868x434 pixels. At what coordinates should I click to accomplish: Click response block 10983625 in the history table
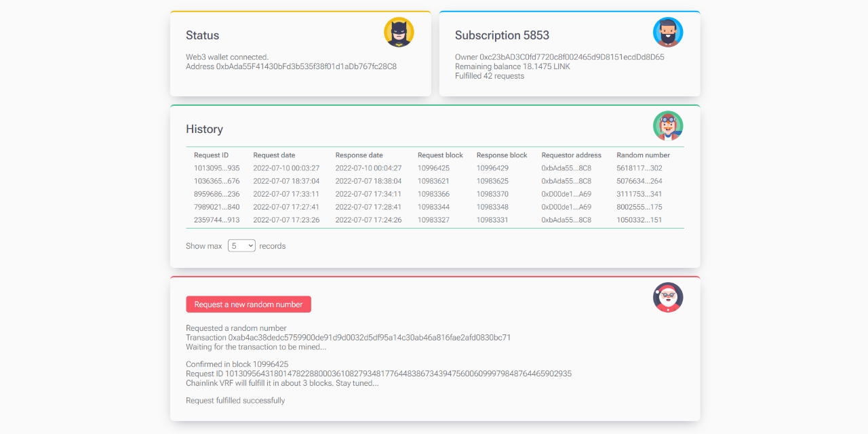492,181
